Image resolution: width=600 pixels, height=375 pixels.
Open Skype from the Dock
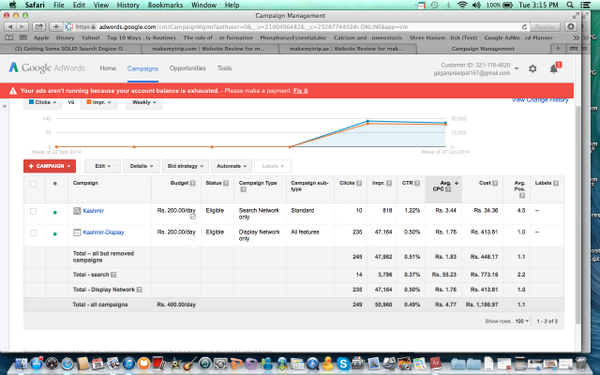coord(342,364)
